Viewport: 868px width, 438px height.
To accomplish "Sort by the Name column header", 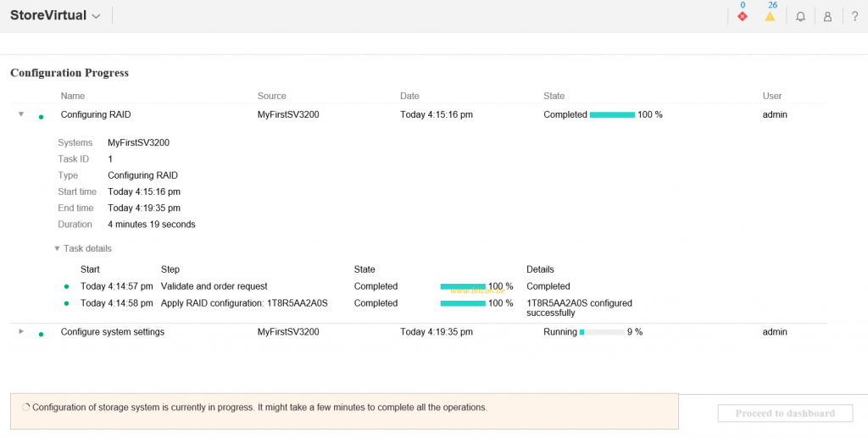I will tap(73, 96).
